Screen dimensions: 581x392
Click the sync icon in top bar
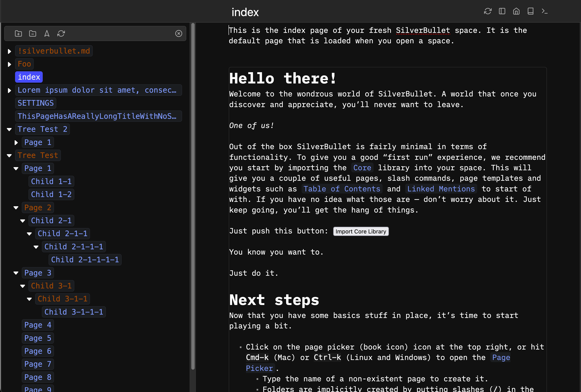pos(487,11)
